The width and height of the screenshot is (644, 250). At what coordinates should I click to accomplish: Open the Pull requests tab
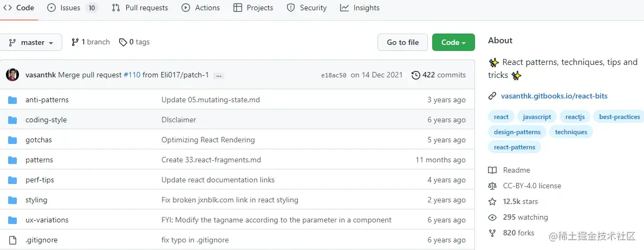pos(140,8)
